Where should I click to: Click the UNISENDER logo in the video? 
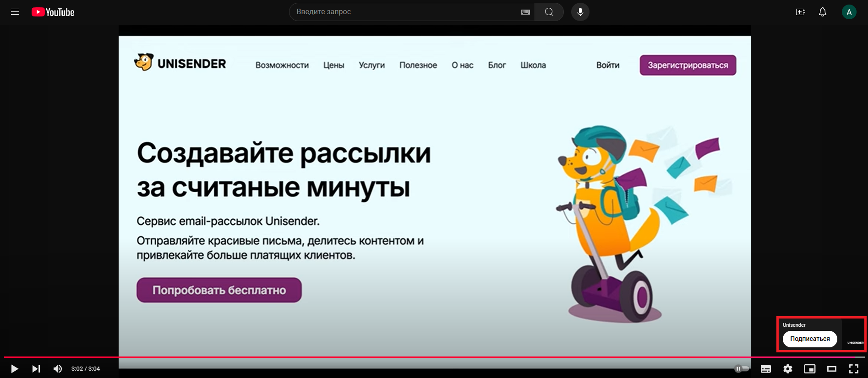180,63
